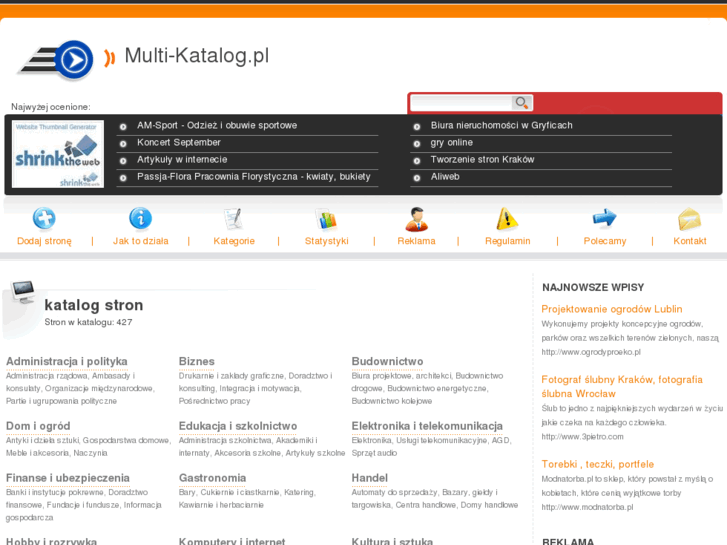Image resolution: width=727 pixels, height=545 pixels.
Task: Open the ShrinkTheWeb thumbnail image
Action: tap(58, 154)
